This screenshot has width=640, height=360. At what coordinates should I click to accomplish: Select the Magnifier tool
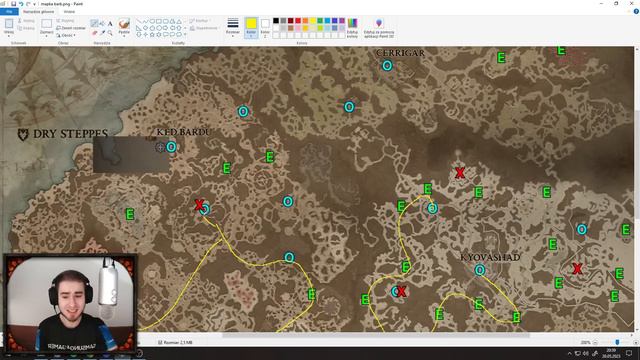click(x=110, y=32)
